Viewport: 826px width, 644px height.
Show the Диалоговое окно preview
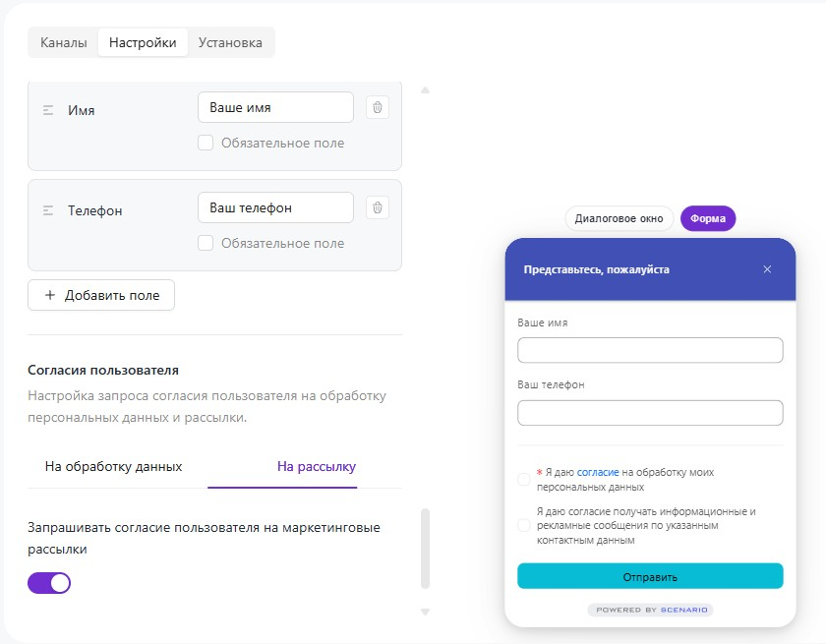pyautogui.click(x=619, y=218)
